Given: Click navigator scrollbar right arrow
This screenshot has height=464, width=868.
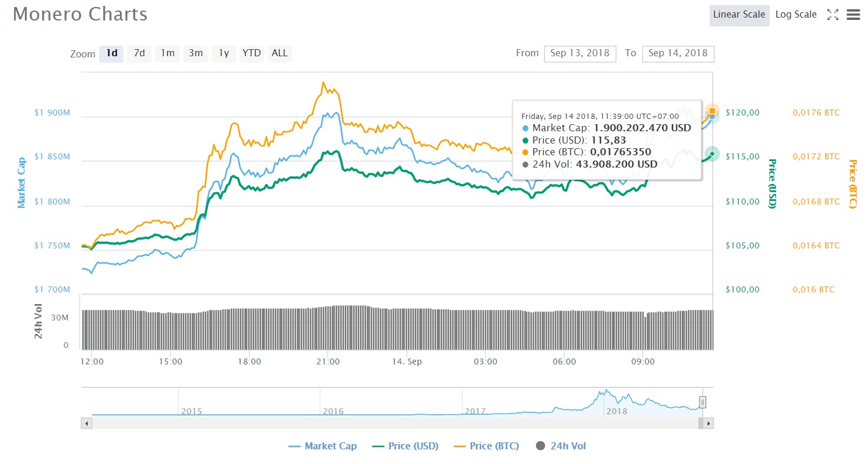Looking at the screenshot, I should pyautogui.click(x=709, y=422).
